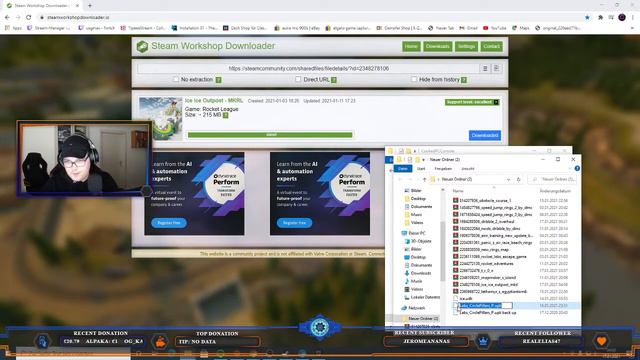Click the Contact button on the website
Image resolution: width=640 pixels, height=360 pixels.
pos(491,47)
